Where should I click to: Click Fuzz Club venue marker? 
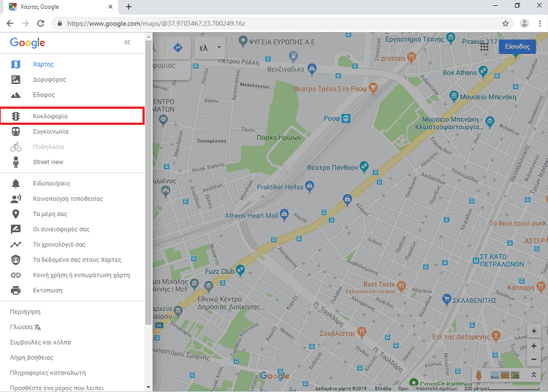point(240,270)
